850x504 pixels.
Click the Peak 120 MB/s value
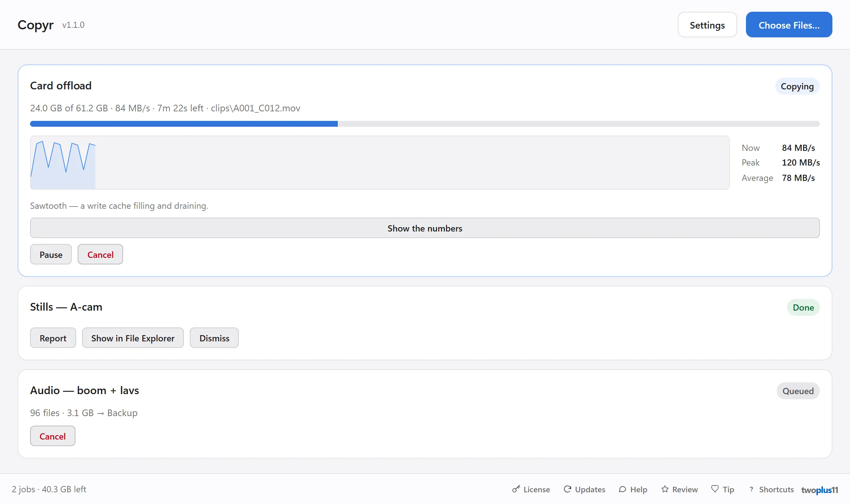click(x=801, y=162)
